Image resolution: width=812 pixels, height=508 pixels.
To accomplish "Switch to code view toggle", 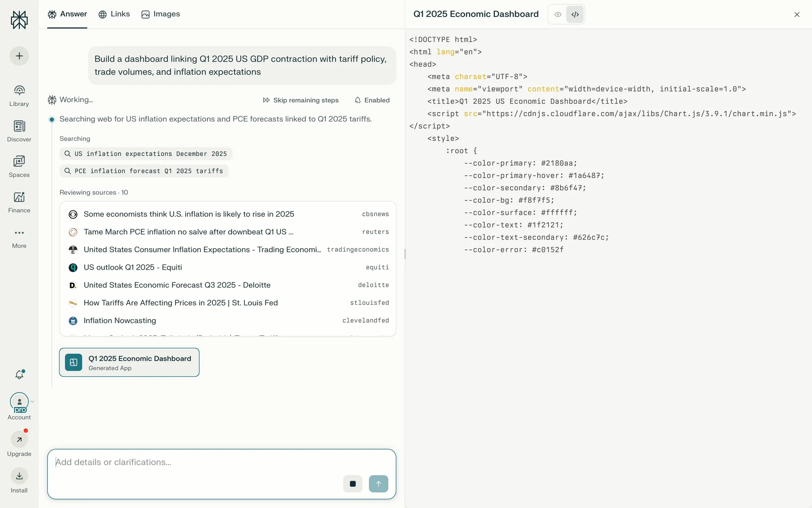I will 575,14.
